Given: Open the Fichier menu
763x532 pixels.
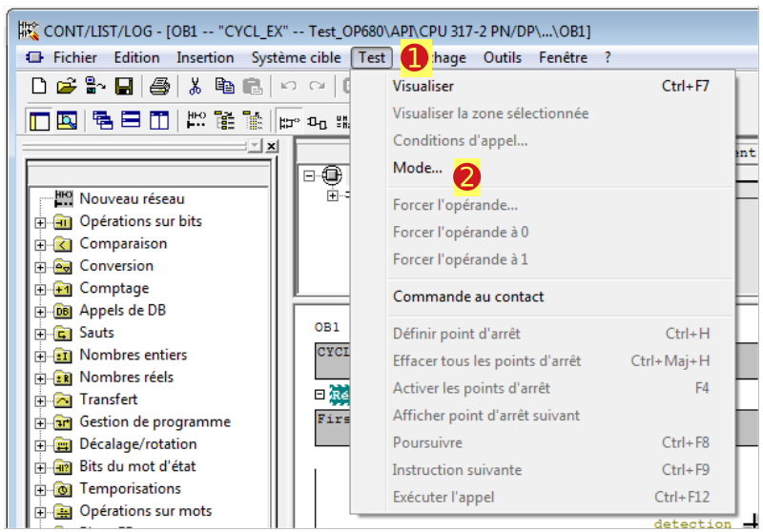Looking at the screenshot, I should (75, 57).
